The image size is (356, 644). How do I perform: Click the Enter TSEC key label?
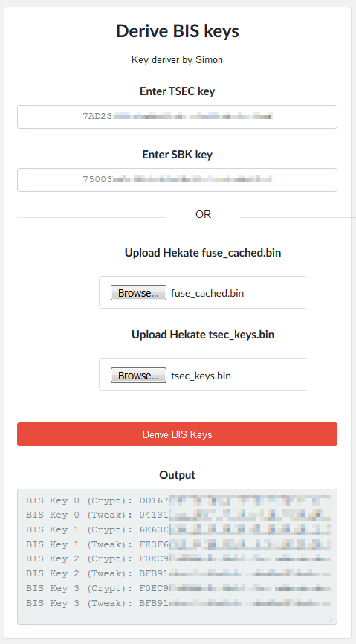(177, 91)
